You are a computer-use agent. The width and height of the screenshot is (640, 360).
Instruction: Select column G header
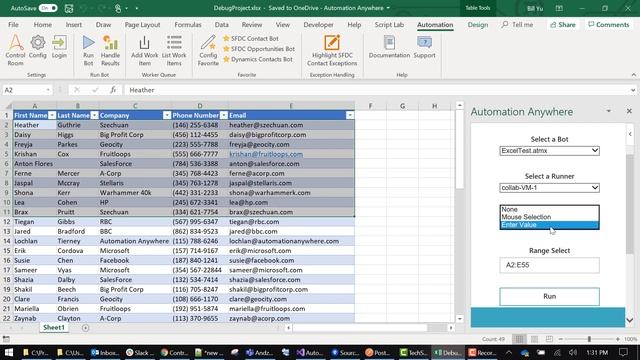coord(402,106)
